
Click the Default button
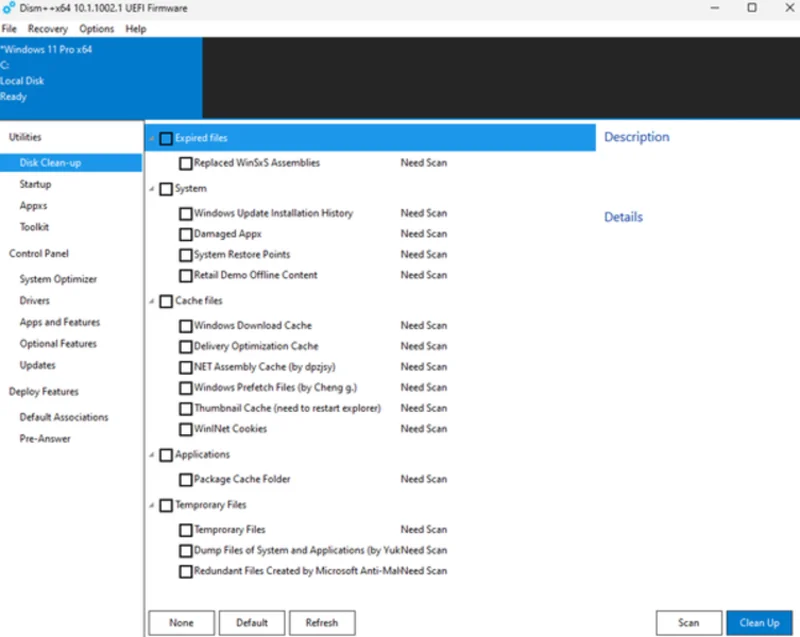(252, 623)
